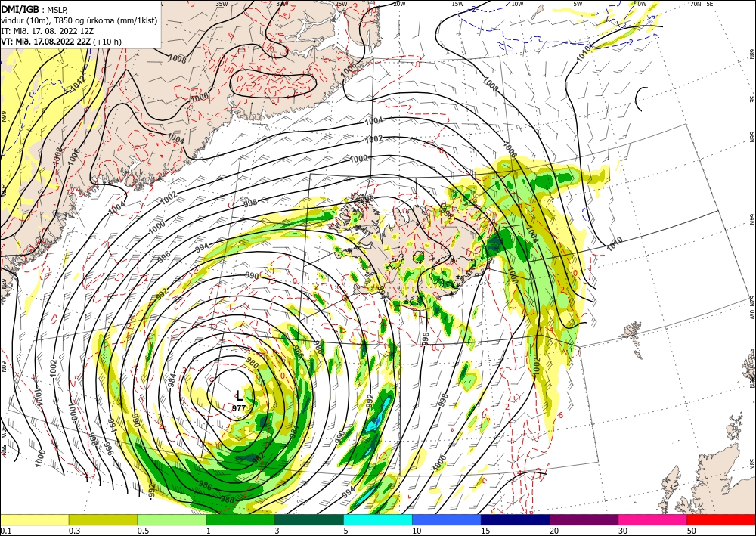Click the '20W' longitude label at top
This screenshot has width=756, height=536.
point(399,4)
